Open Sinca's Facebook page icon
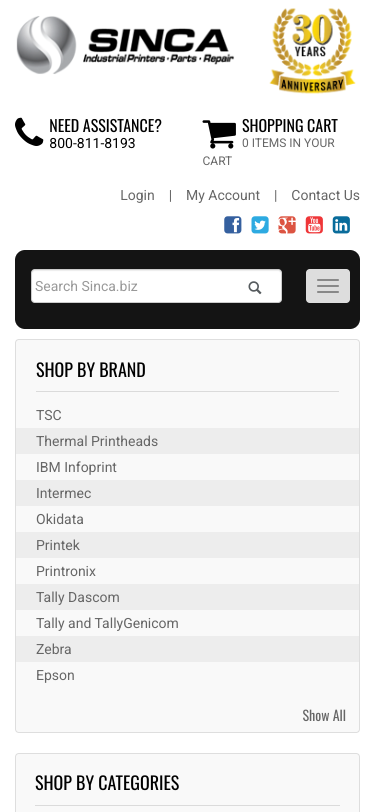 tap(233, 225)
